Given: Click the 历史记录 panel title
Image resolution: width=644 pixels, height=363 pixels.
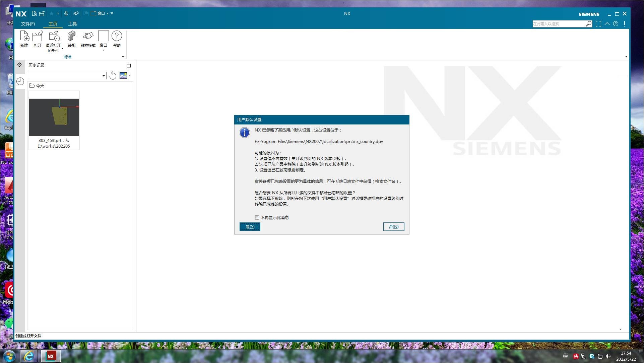Looking at the screenshot, I should pyautogui.click(x=37, y=65).
